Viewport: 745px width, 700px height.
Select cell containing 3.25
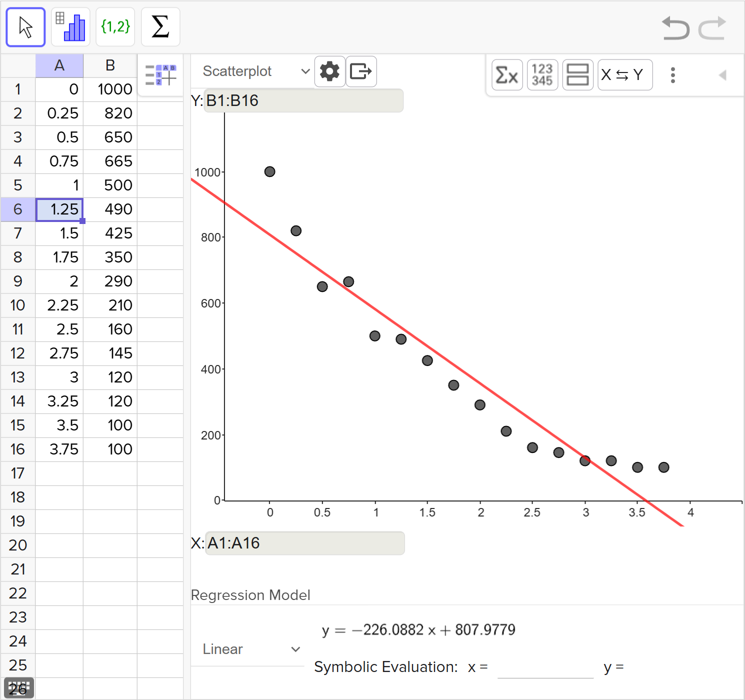[x=59, y=401]
